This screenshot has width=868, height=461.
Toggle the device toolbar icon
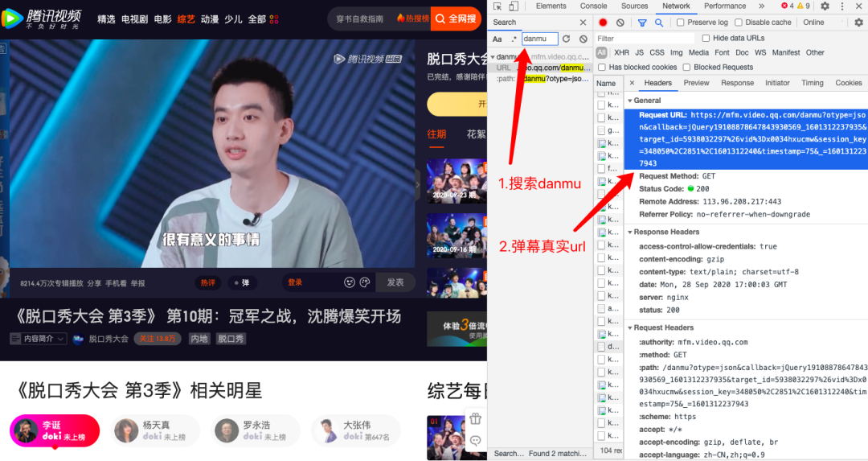(513, 6)
